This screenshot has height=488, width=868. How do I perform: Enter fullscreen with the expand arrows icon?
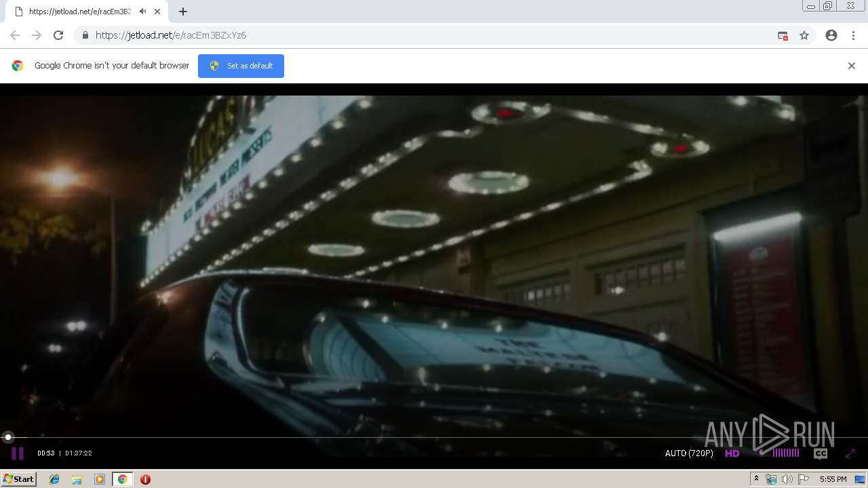tap(850, 453)
